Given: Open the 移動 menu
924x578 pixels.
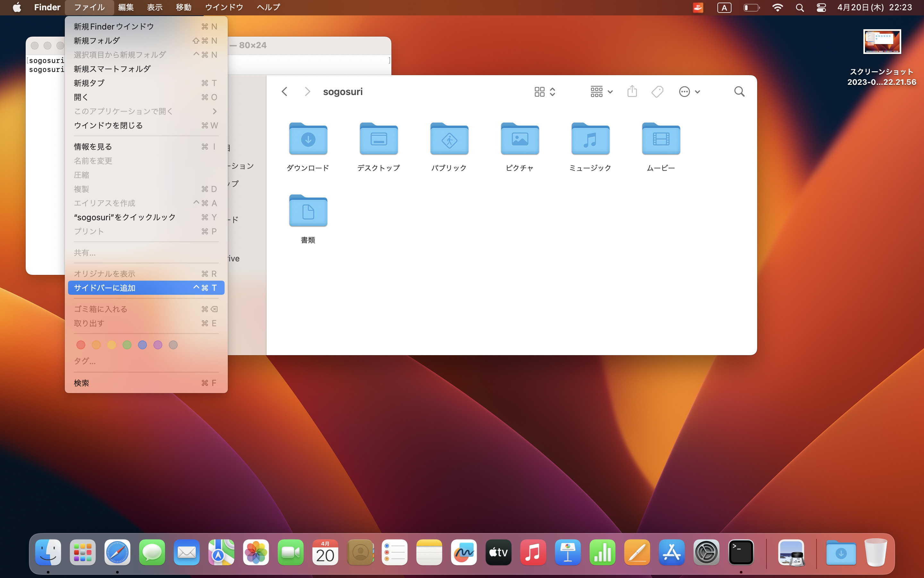Looking at the screenshot, I should (183, 8).
